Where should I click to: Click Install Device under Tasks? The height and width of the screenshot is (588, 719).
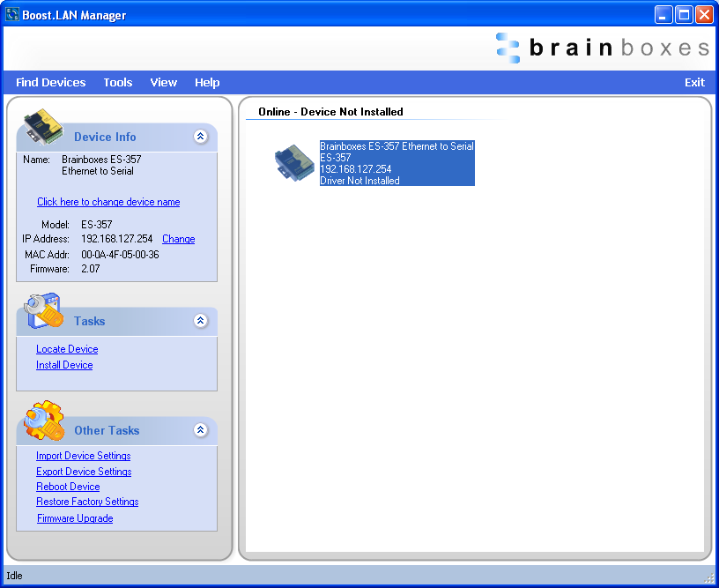tap(63, 365)
